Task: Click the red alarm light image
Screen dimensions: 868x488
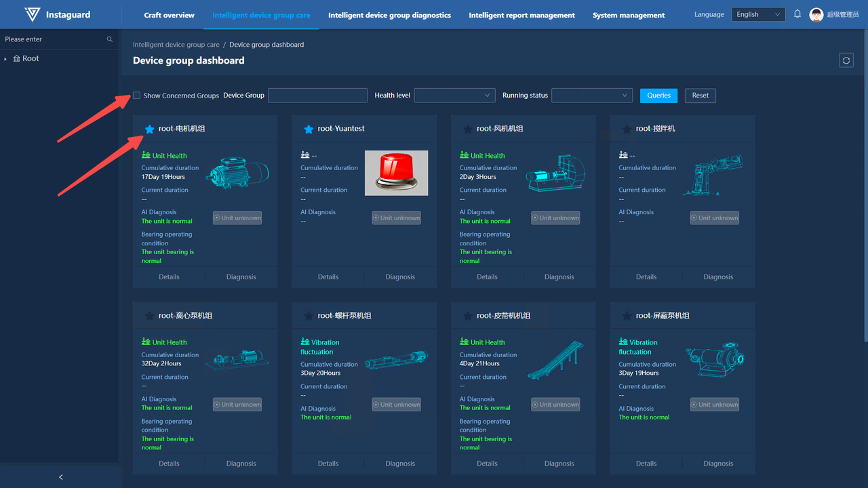Action: point(396,173)
